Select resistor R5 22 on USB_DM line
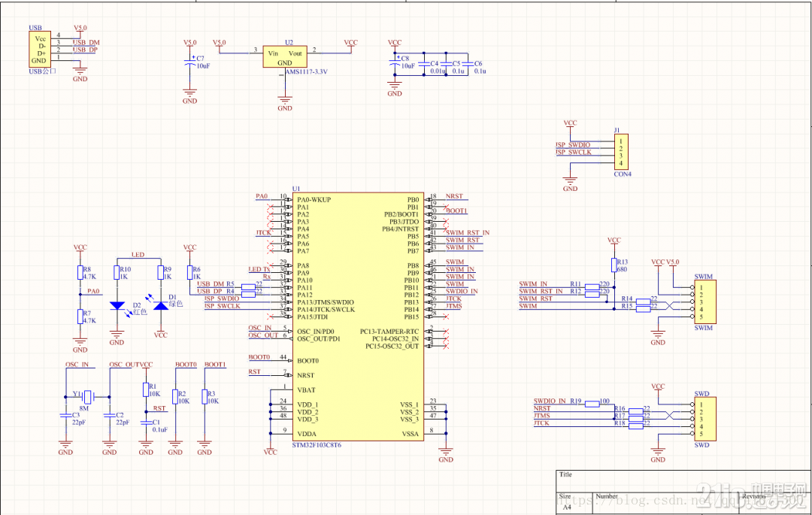Viewport: 812px width, 515px height. (x=249, y=287)
